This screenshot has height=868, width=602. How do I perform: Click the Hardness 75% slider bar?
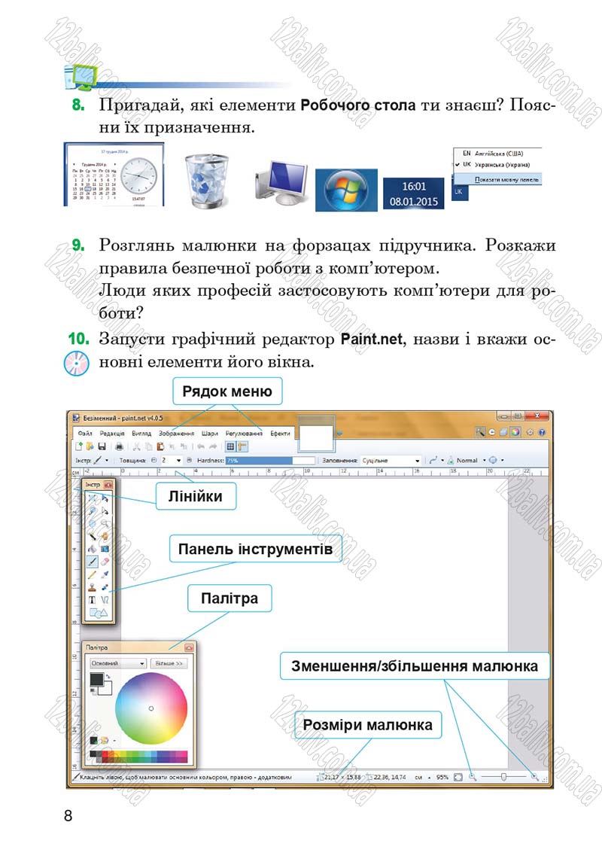[x=270, y=461]
